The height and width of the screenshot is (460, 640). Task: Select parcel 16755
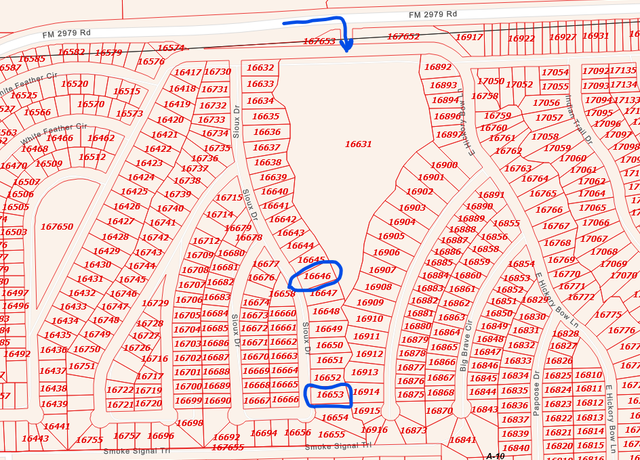point(89,440)
